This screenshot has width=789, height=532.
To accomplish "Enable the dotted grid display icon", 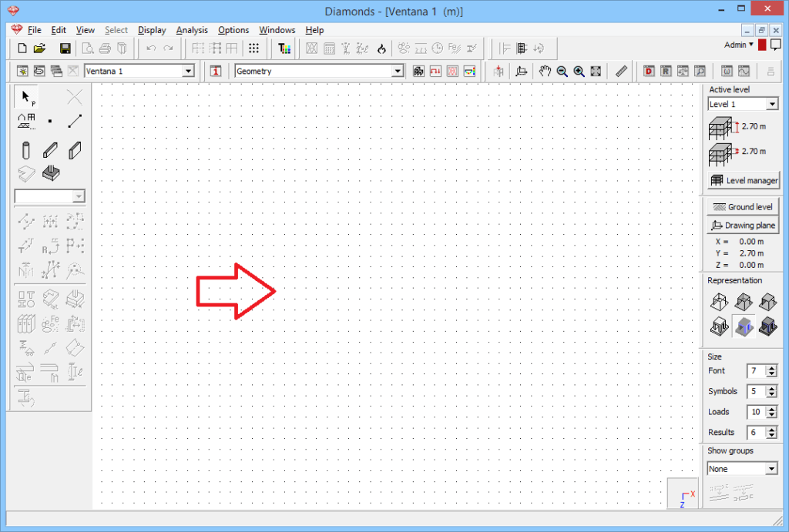I will (x=254, y=49).
